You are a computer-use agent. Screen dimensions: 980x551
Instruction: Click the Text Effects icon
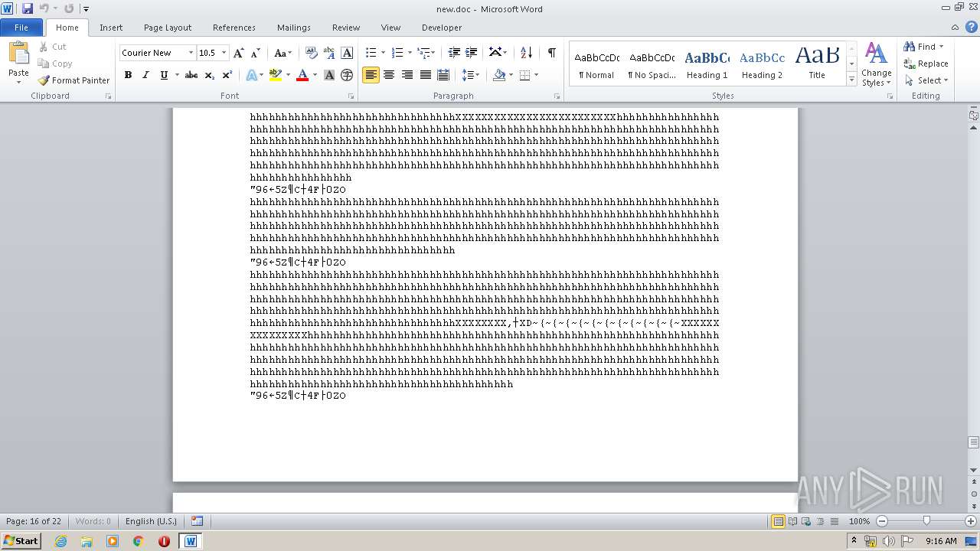tap(250, 75)
